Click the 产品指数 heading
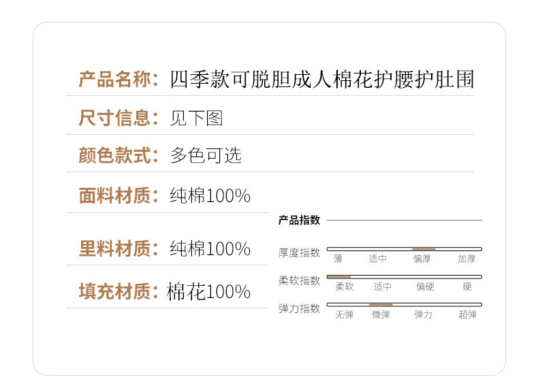The width and height of the screenshot is (538, 392). click(x=299, y=220)
